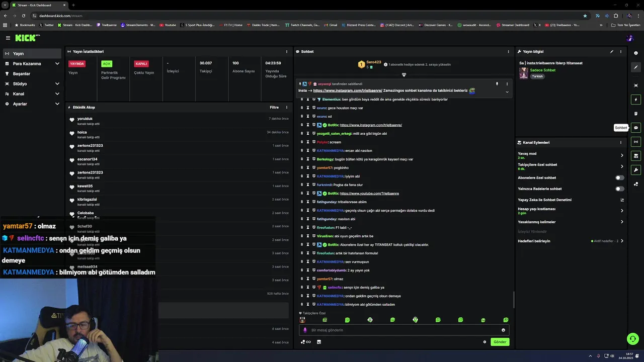Open the Twitter bookmark
644x362 pixels.
(x=46, y=25)
